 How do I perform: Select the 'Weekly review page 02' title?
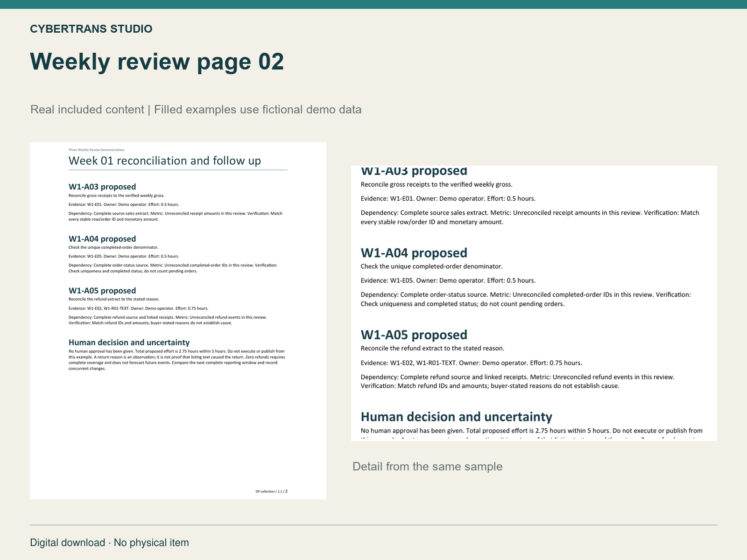[x=157, y=62]
